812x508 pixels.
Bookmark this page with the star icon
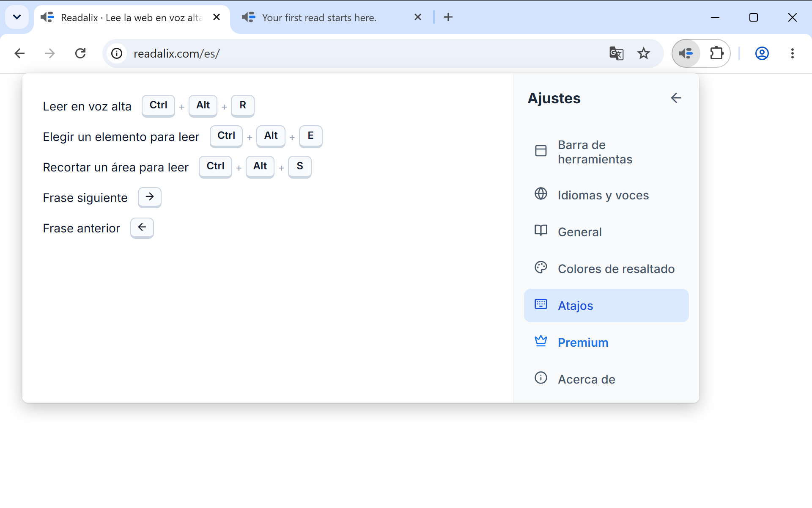(x=644, y=53)
